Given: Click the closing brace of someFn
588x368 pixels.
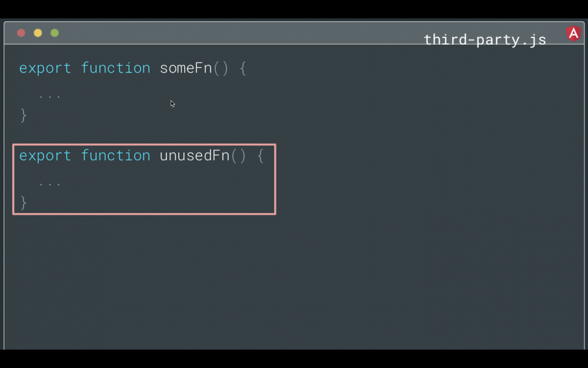Looking at the screenshot, I should (24, 115).
